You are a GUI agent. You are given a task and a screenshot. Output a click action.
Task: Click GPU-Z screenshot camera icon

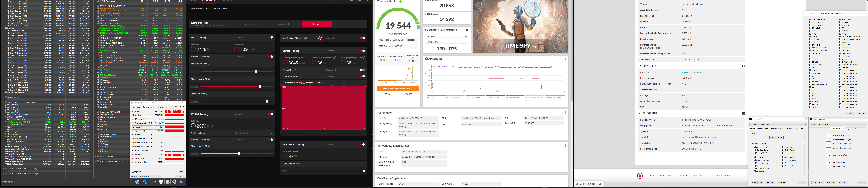click(176, 107)
